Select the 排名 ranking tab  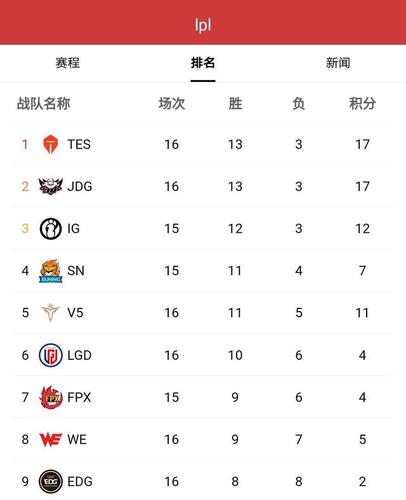203,63
